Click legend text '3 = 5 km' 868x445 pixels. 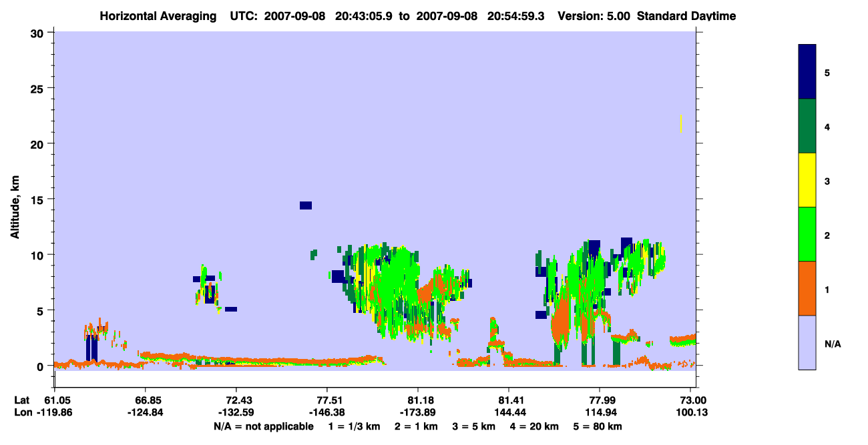[x=474, y=426]
